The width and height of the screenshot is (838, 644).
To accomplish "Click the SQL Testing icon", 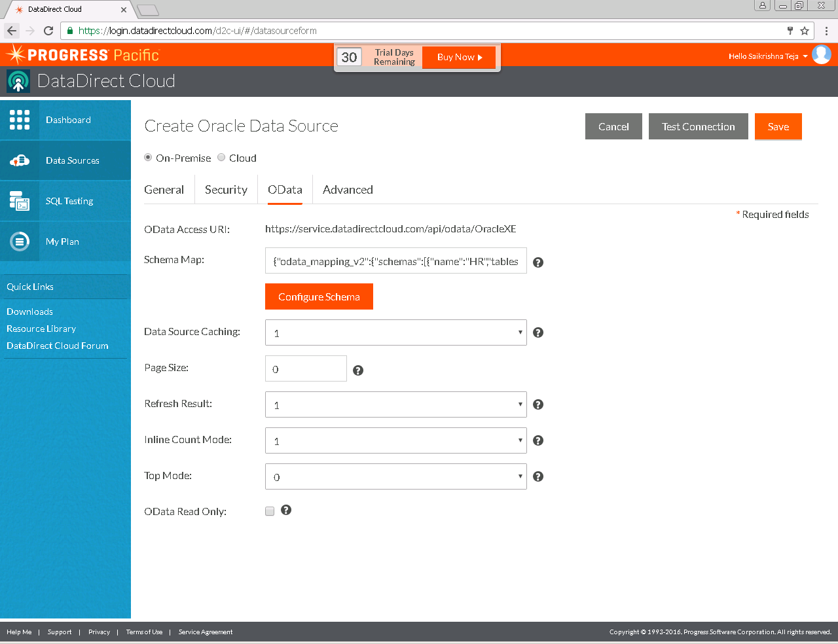I will tap(20, 201).
